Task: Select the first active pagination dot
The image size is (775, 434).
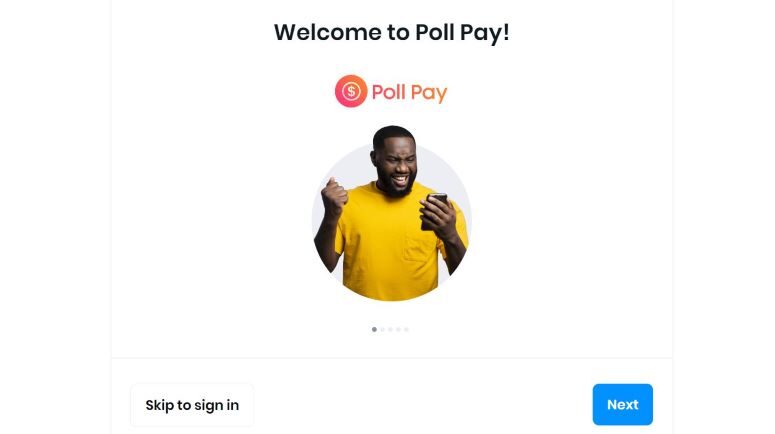Action: (x=374, y=329)
